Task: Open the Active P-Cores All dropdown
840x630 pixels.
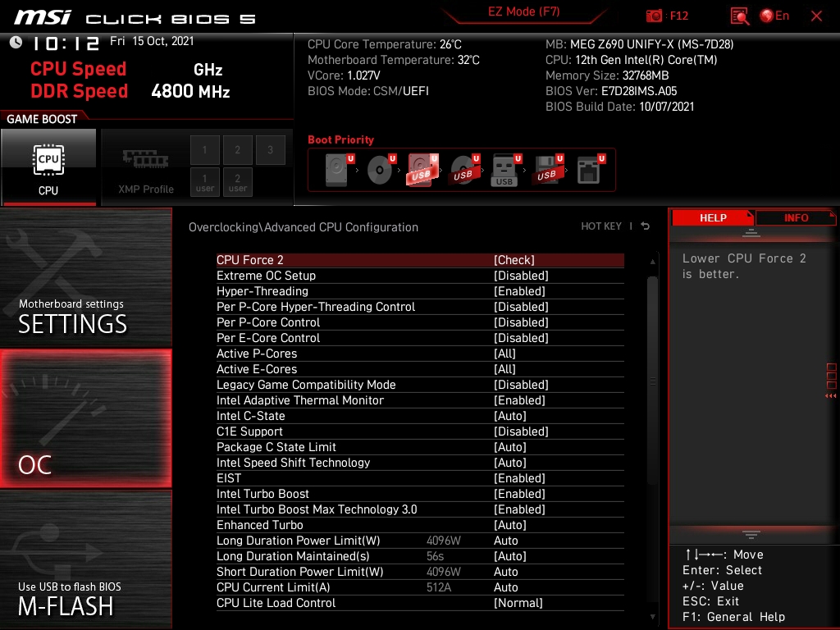Action: click(504, 354)
